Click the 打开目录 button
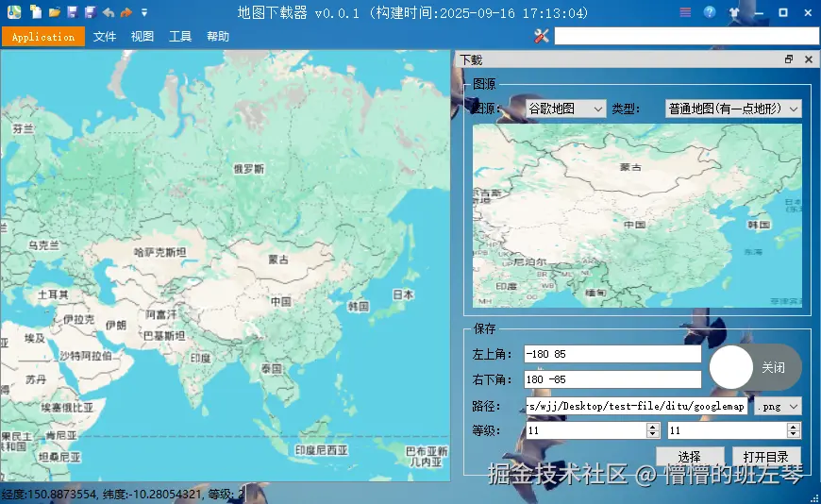821x504 pixels. click(766, 456)
